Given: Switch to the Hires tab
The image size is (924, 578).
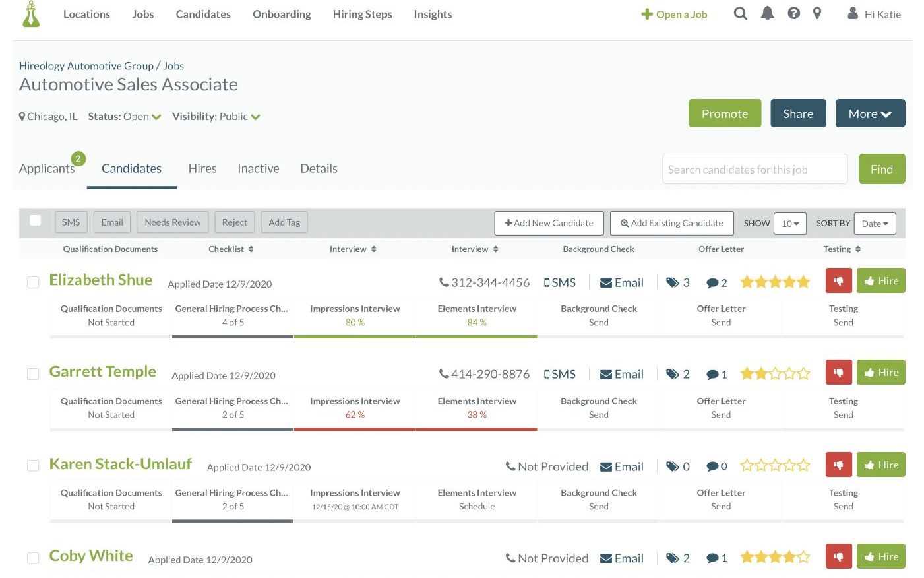Looking at the screenshot, I should (x=202, y=168).
